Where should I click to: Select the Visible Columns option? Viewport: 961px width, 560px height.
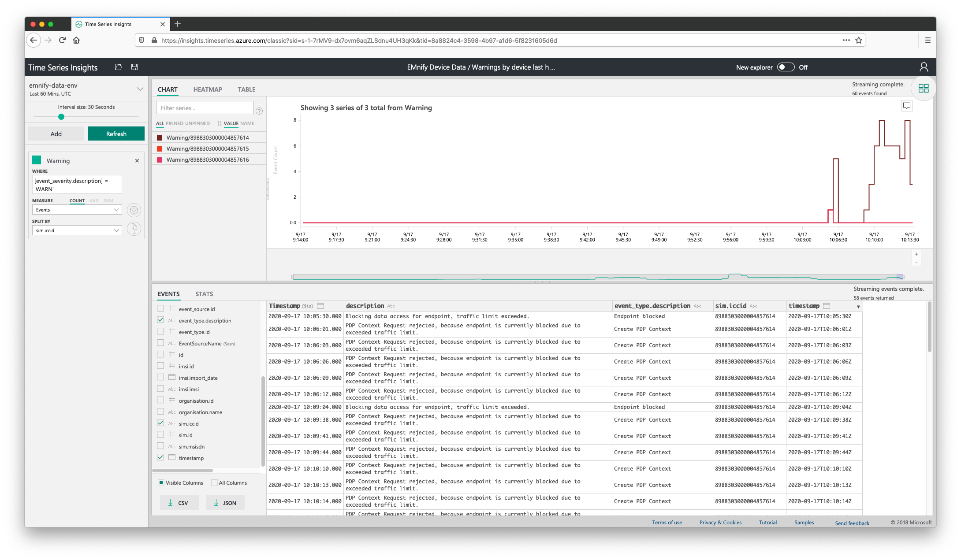click(x=161, y=483)
